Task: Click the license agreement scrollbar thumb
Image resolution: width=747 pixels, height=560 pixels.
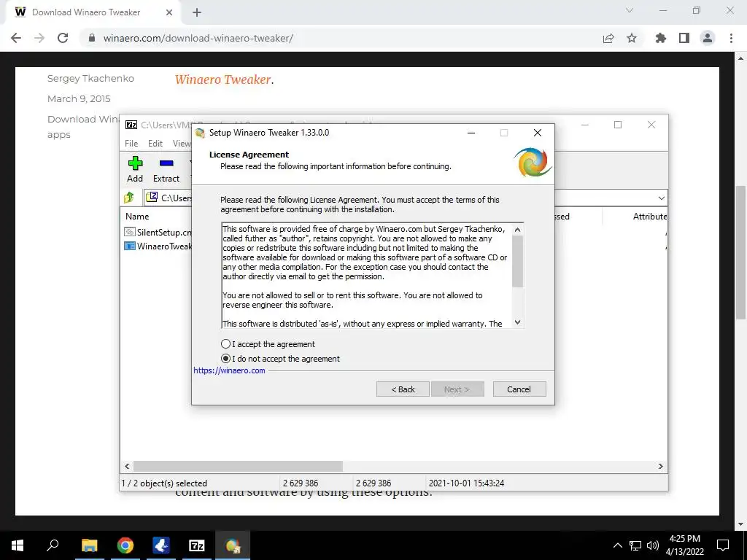Action: (x=518, y=261)
